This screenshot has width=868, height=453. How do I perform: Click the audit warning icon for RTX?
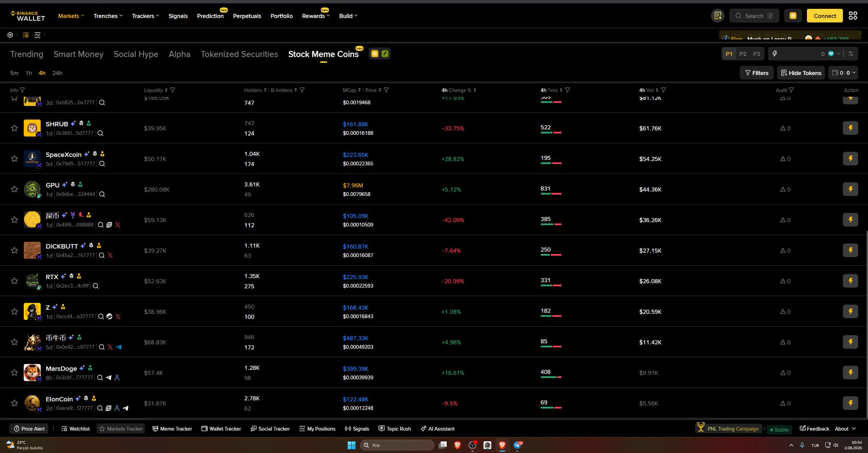click(x=783, y=281)
